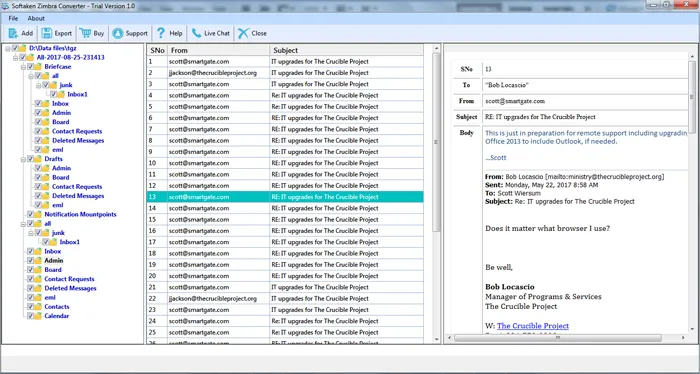
Task: Click the Subject column header
Action: (346, 50)
